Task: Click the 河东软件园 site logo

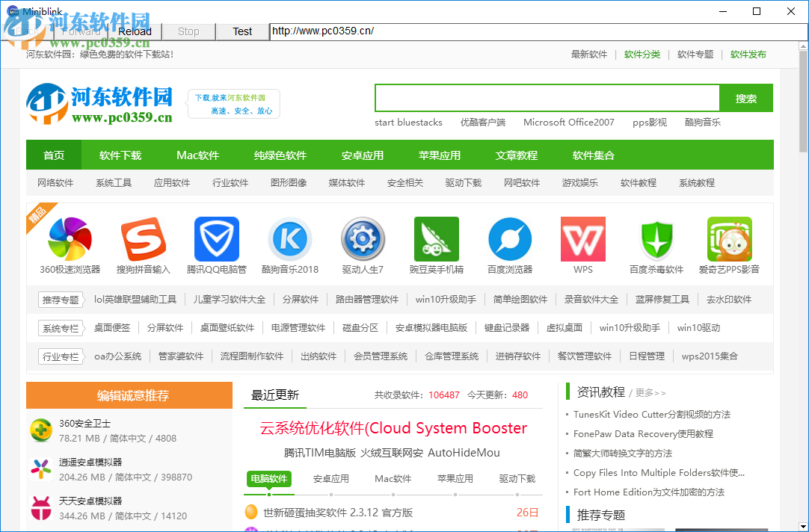Action: pos(99,104)
